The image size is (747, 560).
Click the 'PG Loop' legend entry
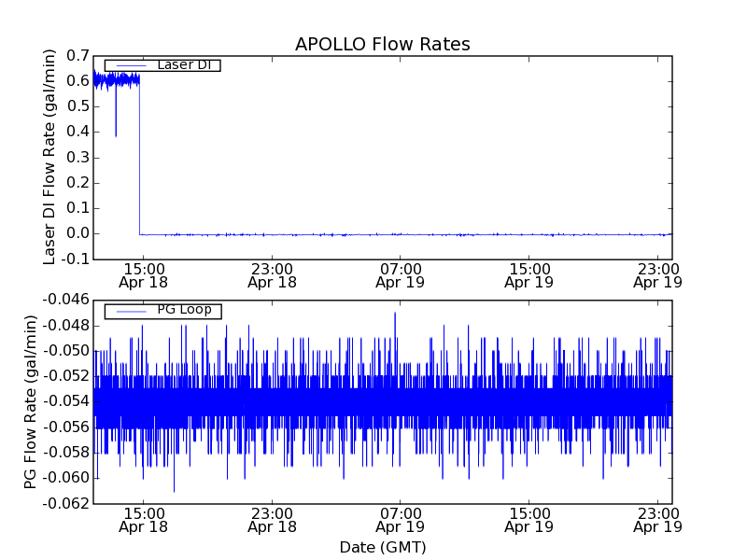pyautogui.click(x=162, y=312)
